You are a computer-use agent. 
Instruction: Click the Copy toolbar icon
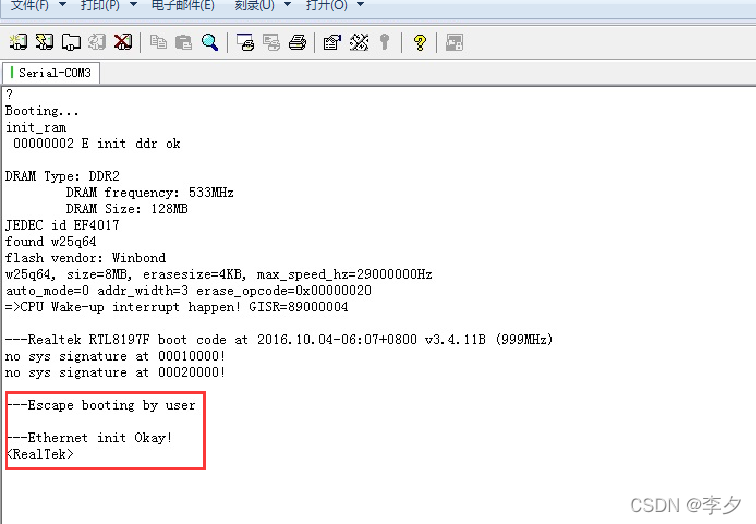pyautogui.click(x=158, y=42)
